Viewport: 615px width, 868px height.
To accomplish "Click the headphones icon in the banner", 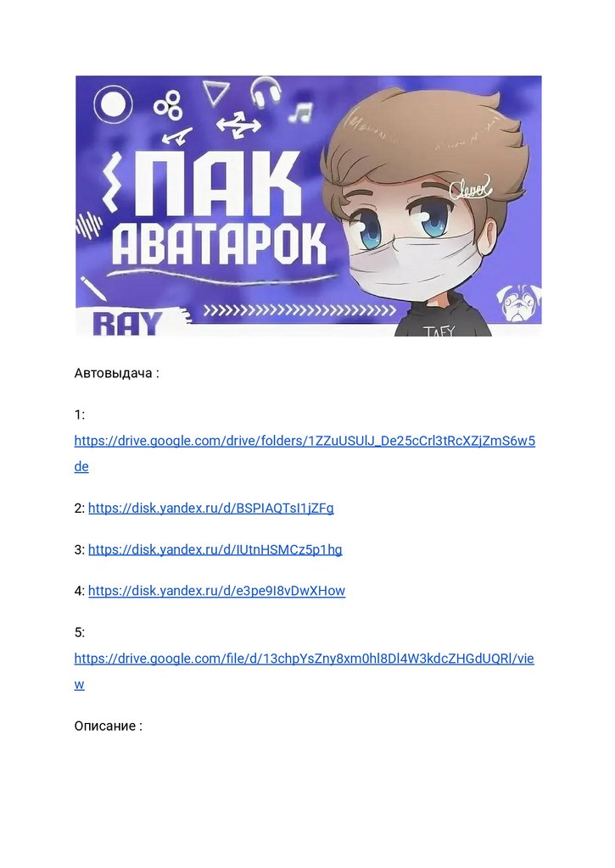I will (x=266, y=92).
